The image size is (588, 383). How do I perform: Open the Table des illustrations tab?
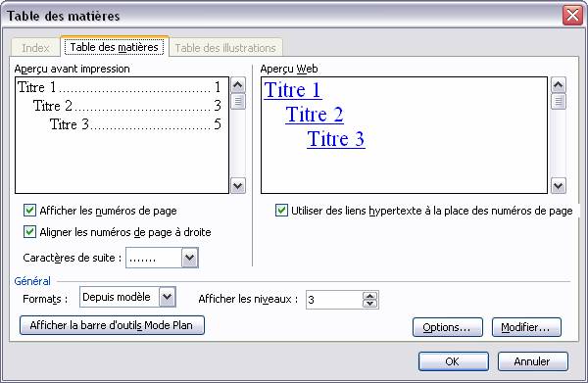point(225,48)
